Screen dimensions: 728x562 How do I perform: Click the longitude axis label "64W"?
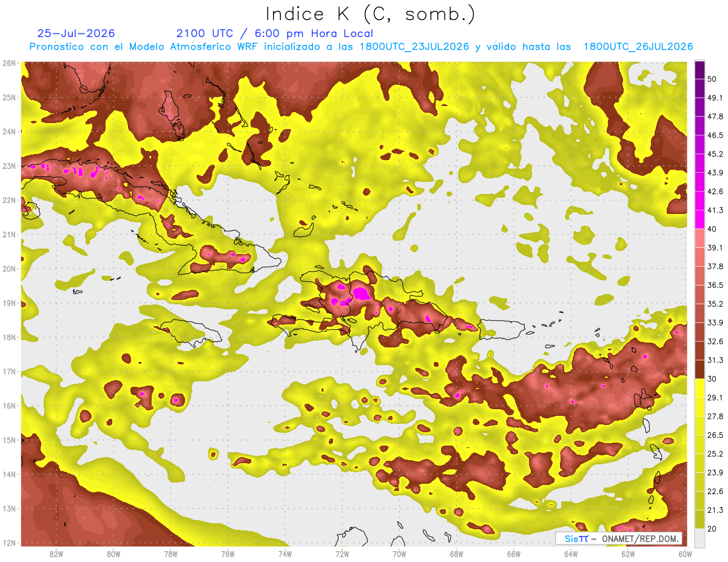(x=571, y=554)
